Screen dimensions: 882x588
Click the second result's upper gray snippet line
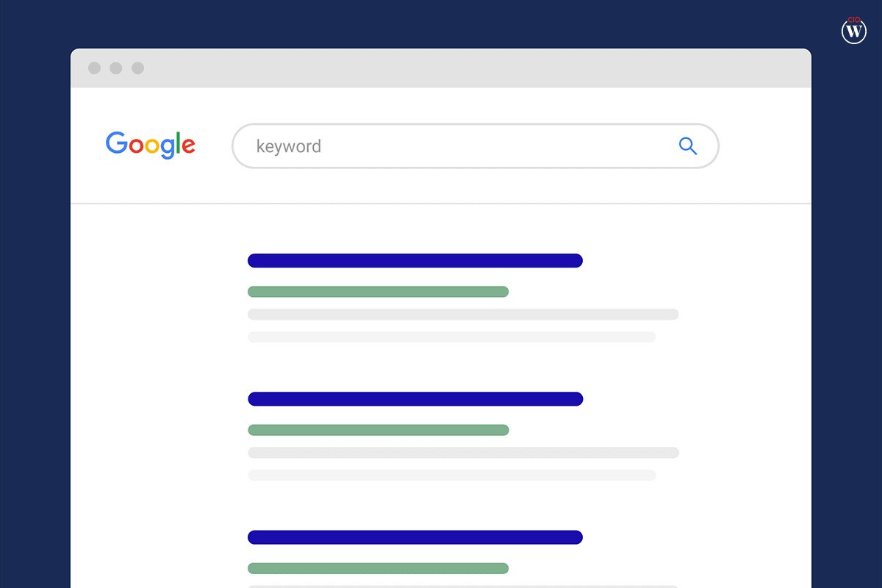pyautogui.click(x=463, y=453)
